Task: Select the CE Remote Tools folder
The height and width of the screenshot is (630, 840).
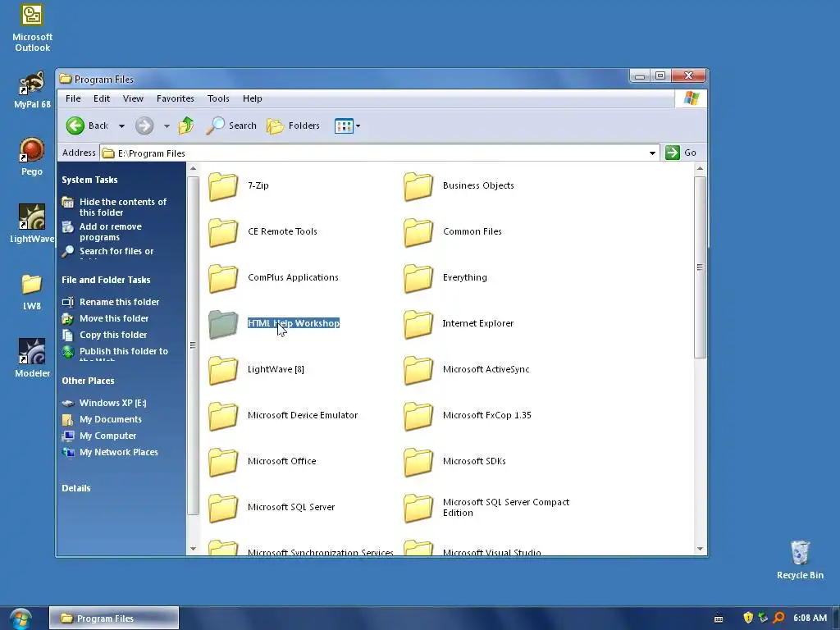Action: coord(262,231)
